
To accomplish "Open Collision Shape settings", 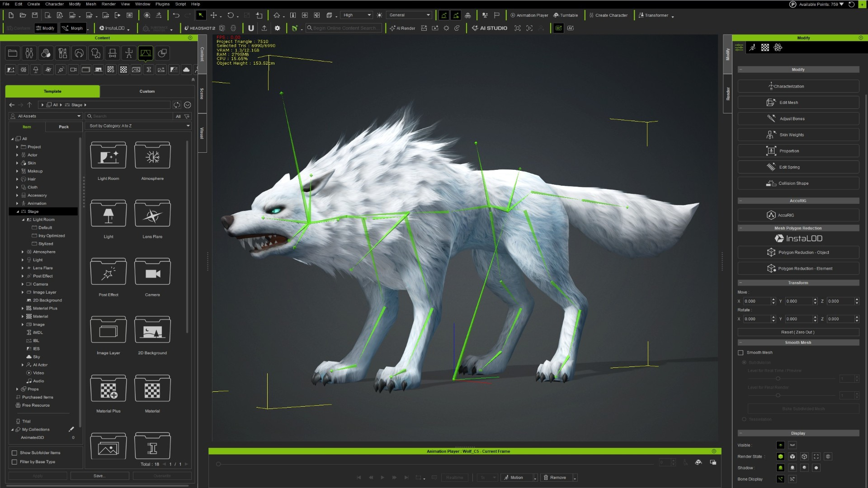I will coord(798,183).
